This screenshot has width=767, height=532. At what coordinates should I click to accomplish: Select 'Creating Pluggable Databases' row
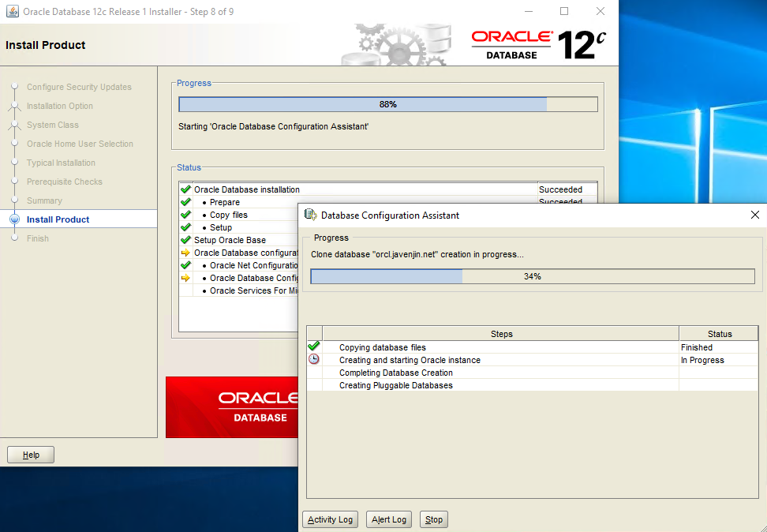point(533,385)
